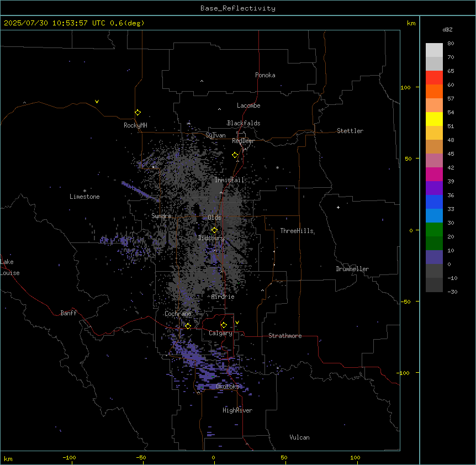Select the ThreeHills label on the map
Viewport: 476px width, 465px height.
[x=297, y=231]
